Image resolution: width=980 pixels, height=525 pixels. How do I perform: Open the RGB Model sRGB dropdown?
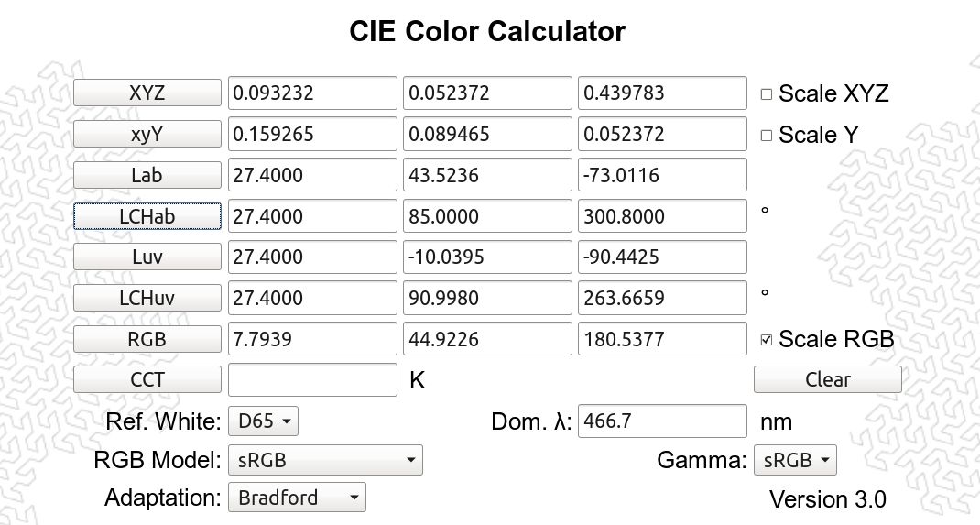[325, 460]
